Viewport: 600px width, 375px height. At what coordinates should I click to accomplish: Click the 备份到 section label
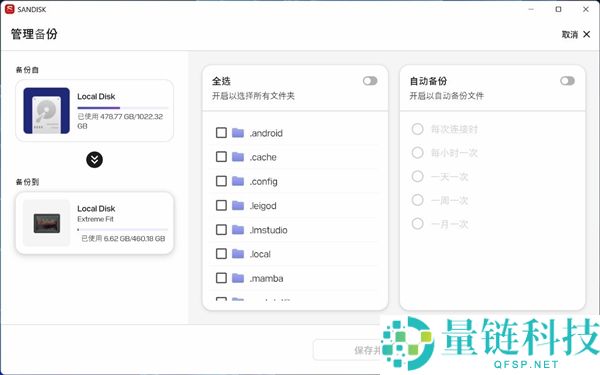(x=27, y=182)
